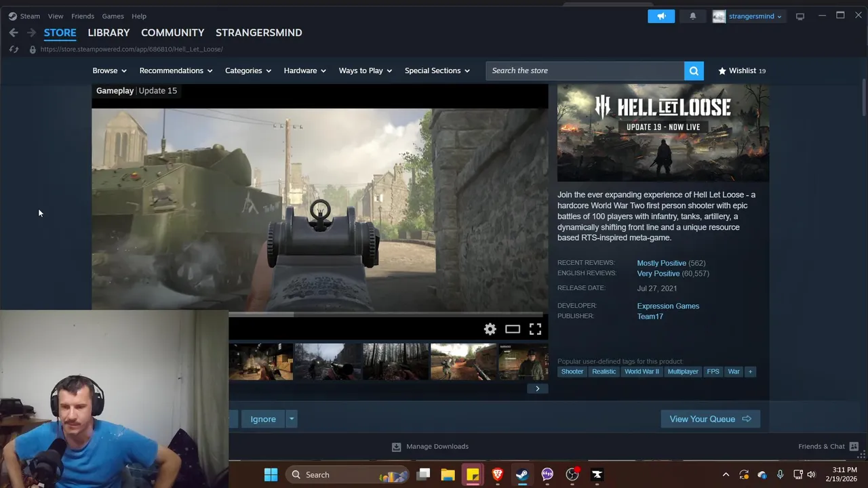Click the Realistic tag

(x=604, y=371)
